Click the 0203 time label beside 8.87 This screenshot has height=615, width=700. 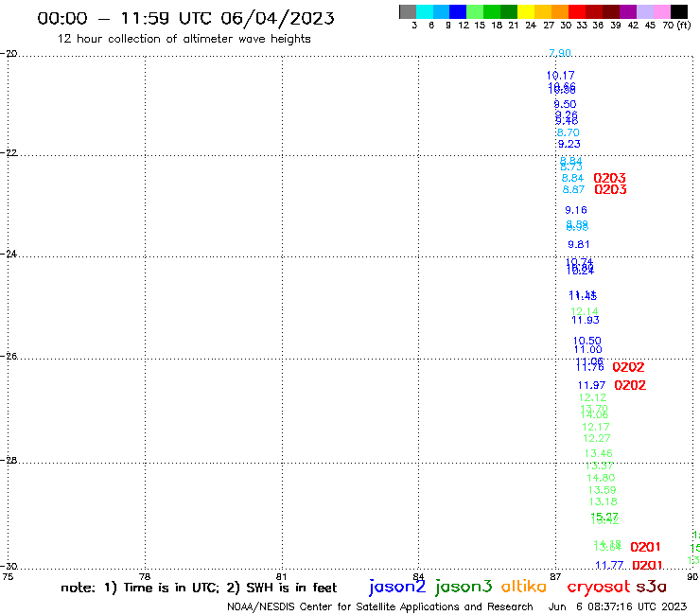pos(610,190)
